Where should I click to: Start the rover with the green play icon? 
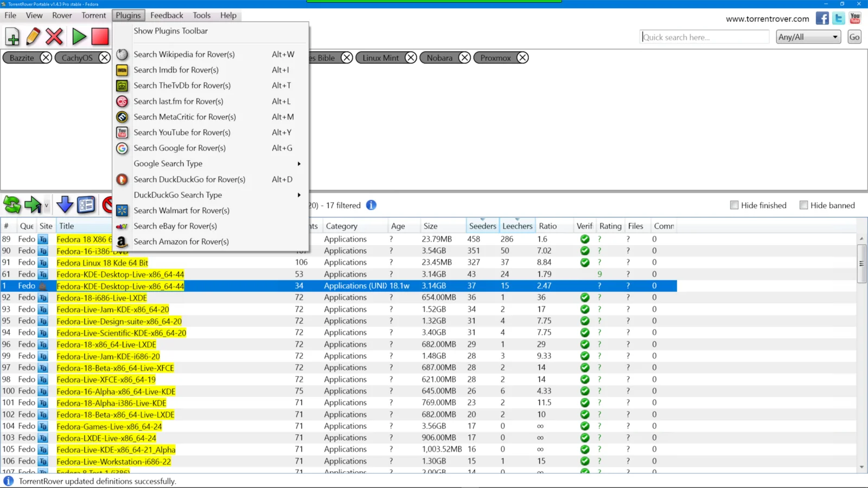[x=79, y=37]
